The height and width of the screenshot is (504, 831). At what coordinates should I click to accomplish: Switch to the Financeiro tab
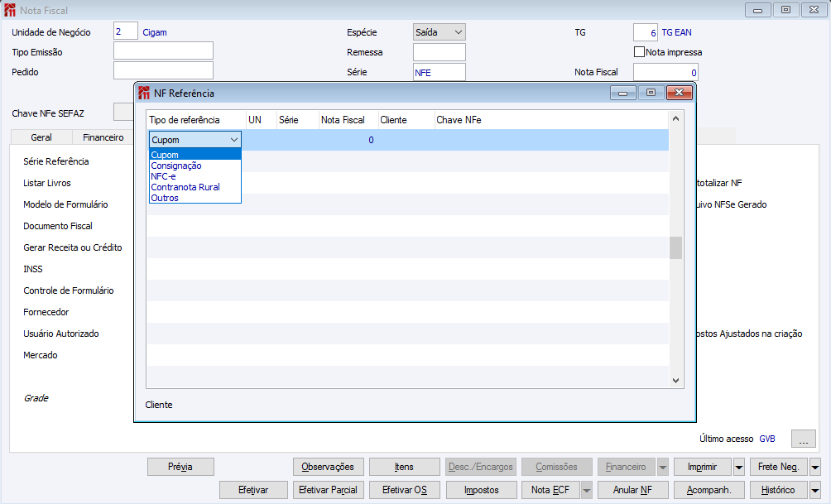[x=103, y=137]
